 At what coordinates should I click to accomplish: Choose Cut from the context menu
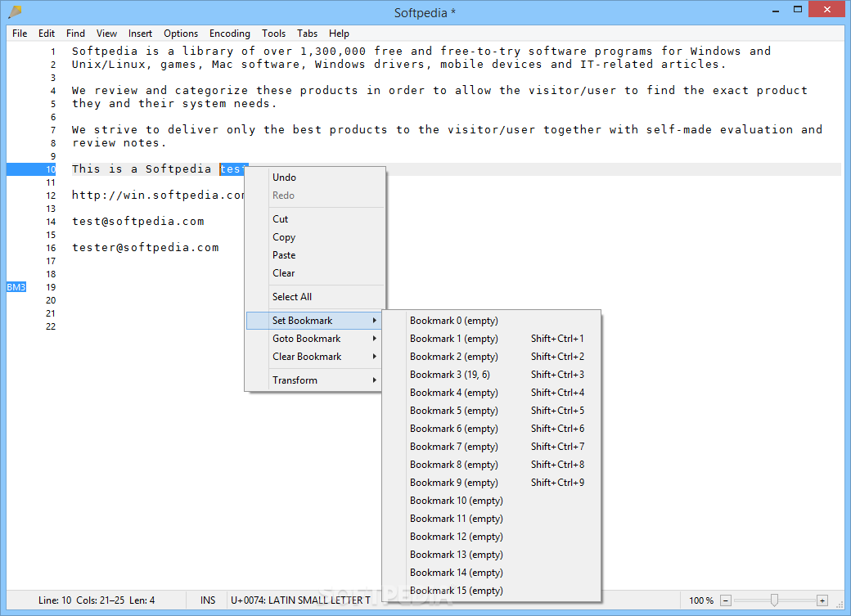click(315, 219)
